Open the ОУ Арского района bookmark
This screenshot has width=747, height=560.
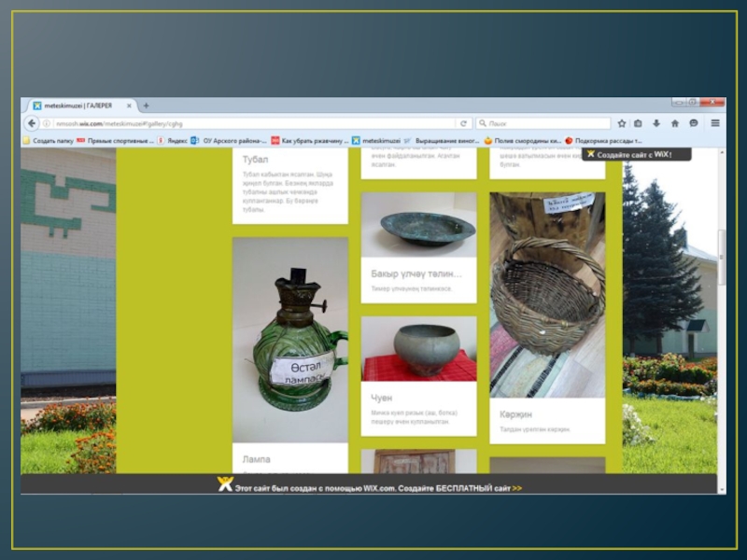point(229,141)
